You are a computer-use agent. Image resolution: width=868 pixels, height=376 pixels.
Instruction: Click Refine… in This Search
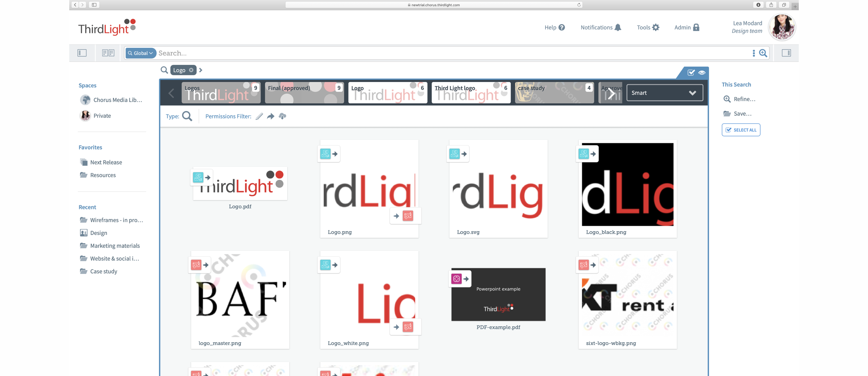(x=739, y=99)
